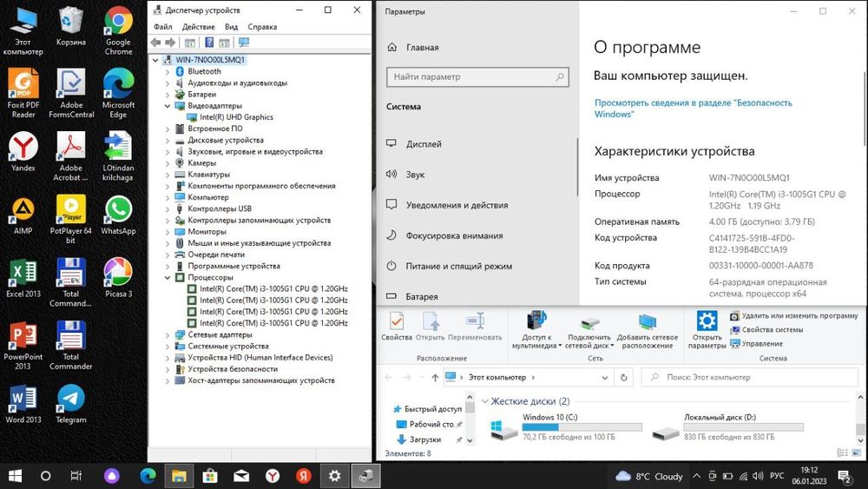Show hidden tray icons chevron
The image size is (868, 489).
pos(696,476)
